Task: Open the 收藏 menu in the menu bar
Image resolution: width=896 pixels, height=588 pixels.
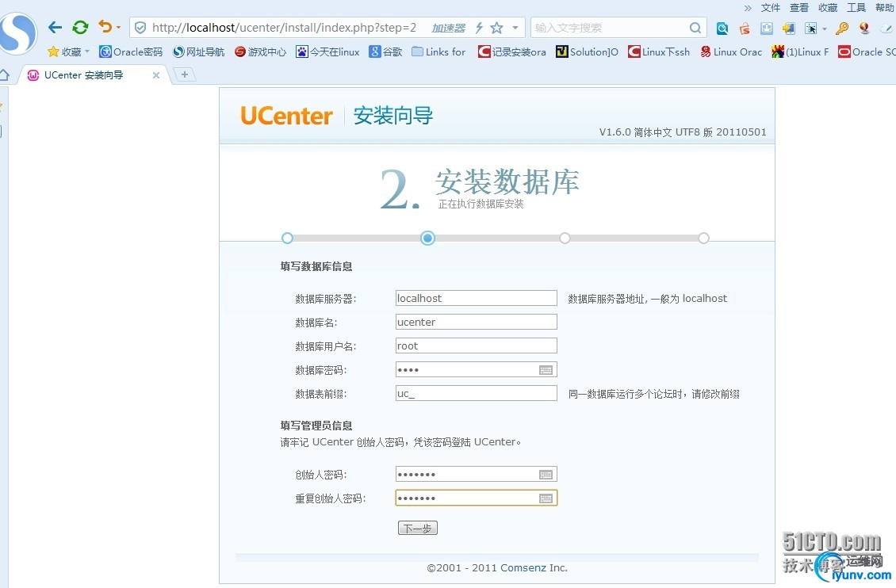Action: pyautogui.click(x=828, y=7)
